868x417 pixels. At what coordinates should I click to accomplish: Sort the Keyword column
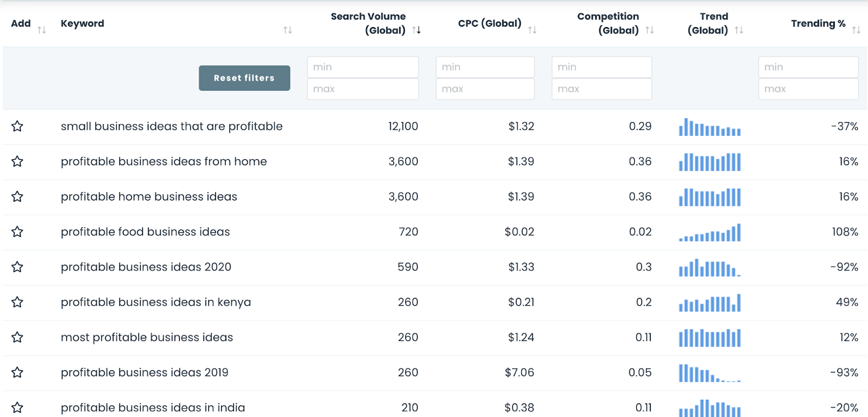point(288,30)
